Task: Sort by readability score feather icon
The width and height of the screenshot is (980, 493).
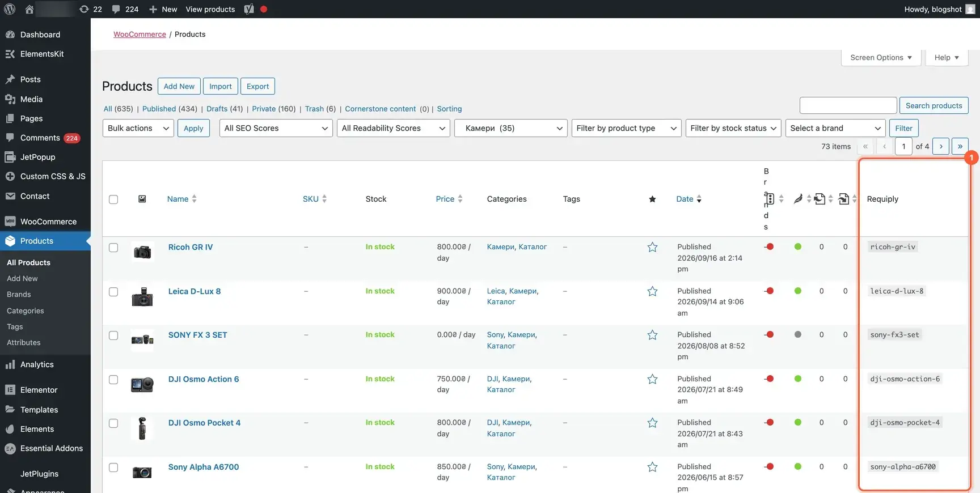Action: tap(798, 199)
